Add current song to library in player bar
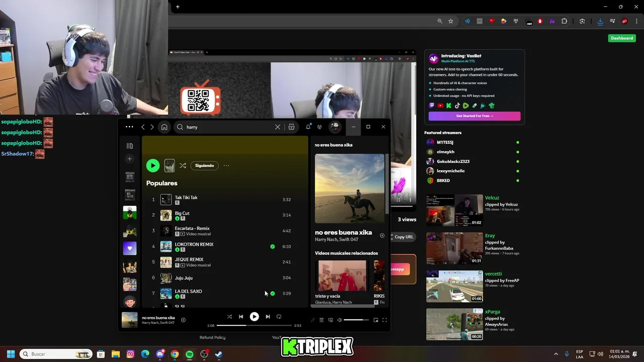The image size is (644, 362). (x=183, y=320)
